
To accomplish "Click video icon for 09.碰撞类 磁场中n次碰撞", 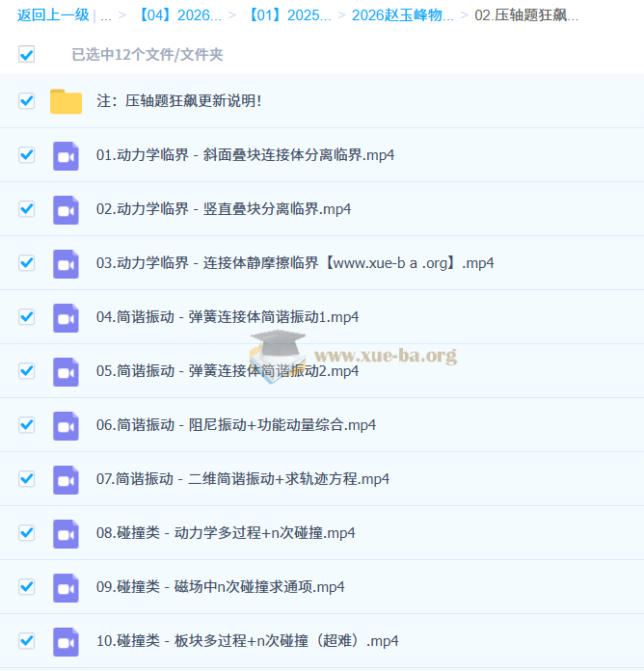I will [x=66, y=587].
